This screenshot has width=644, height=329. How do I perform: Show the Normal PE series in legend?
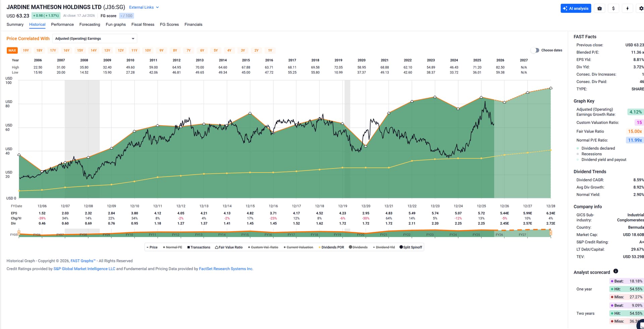[172, 247]
